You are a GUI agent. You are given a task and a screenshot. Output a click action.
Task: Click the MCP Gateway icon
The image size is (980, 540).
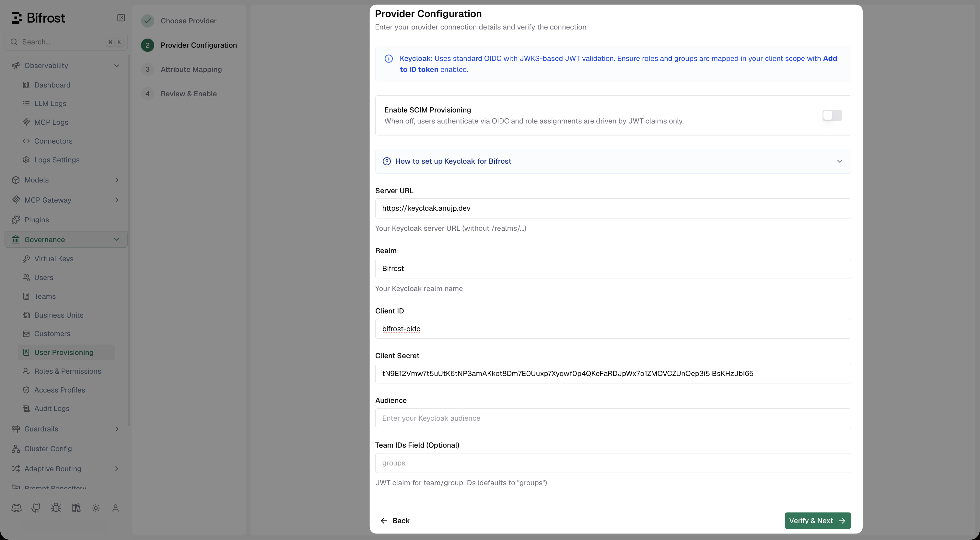coord(16,200)
